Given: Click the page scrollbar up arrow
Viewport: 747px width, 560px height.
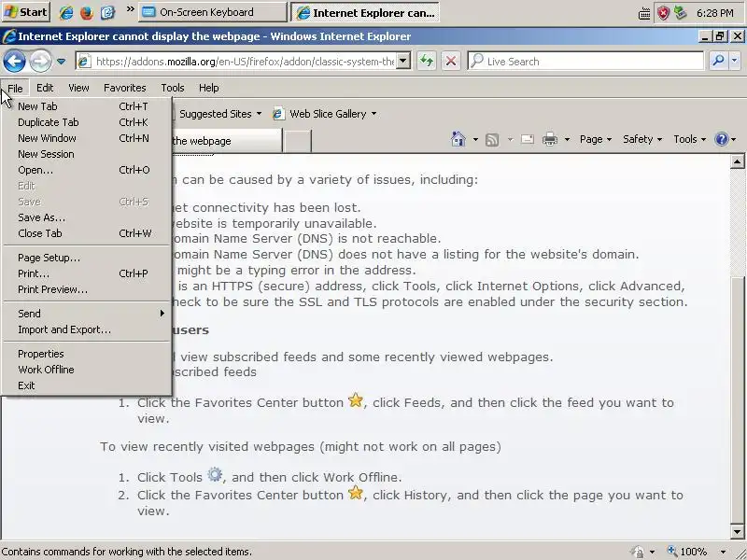Looking at the screenshot, I should [x=737, y=161].
